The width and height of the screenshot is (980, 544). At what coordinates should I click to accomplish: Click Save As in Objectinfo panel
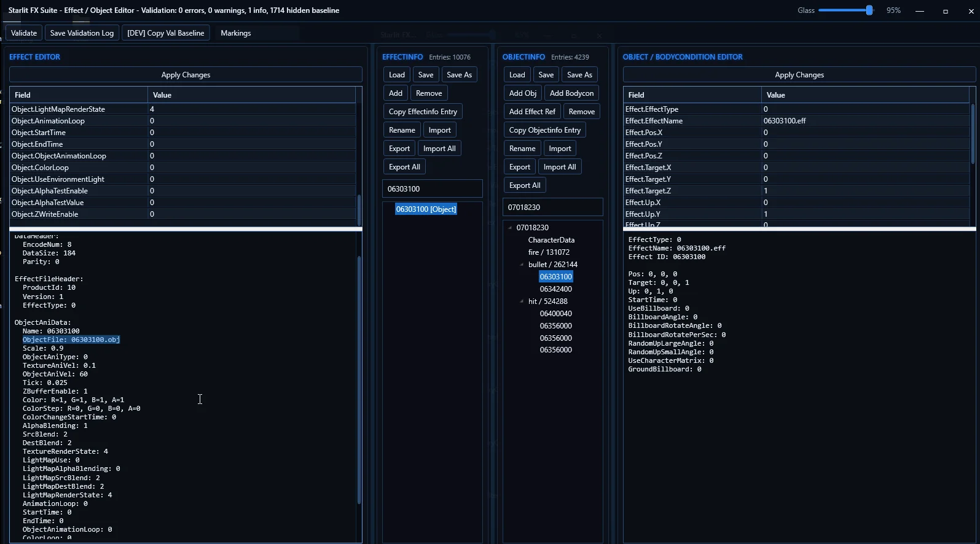(580, 75)
